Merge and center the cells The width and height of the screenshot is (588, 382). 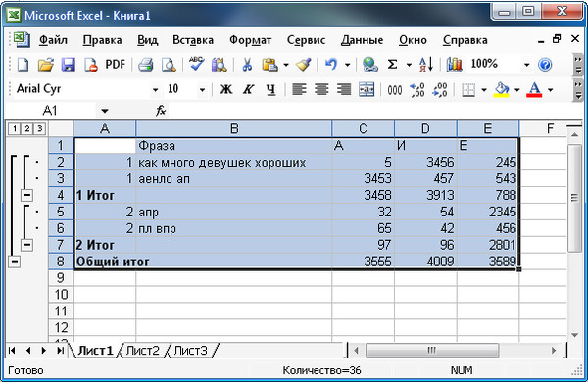tap(367, 89)
